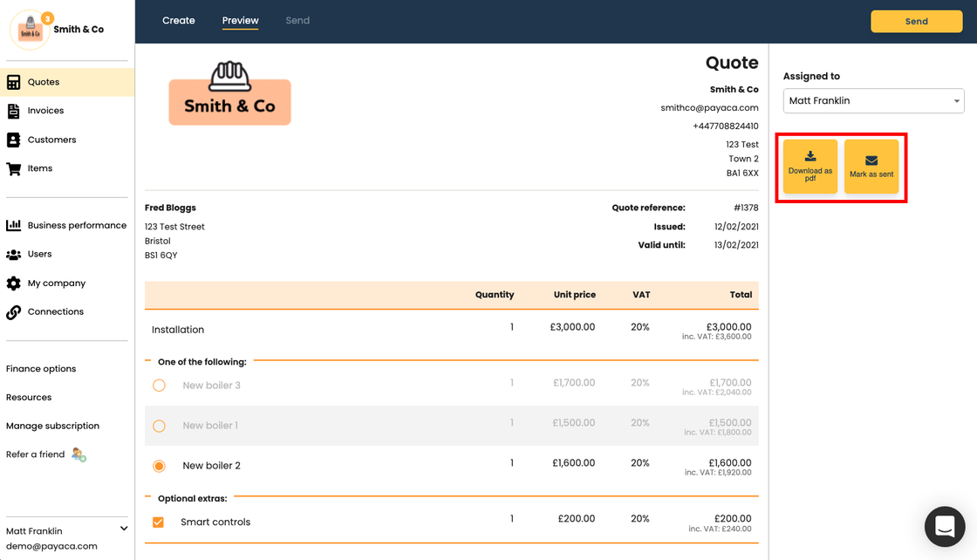Click the Items shopping cart icon
977x560 pixels.
[14, 168]
